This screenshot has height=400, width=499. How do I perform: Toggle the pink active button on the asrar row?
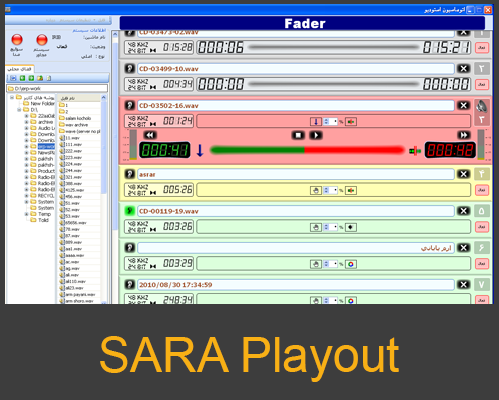coord(482,190)
